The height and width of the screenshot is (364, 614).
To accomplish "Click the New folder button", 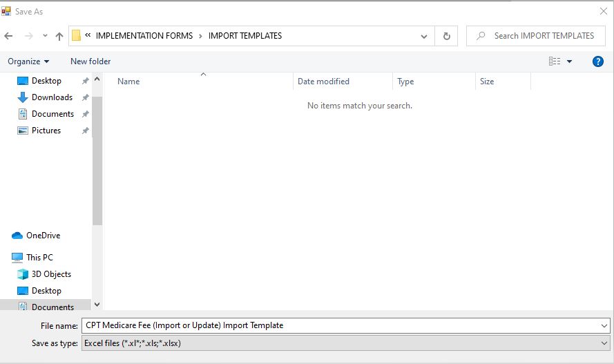I will click(90, 61).
